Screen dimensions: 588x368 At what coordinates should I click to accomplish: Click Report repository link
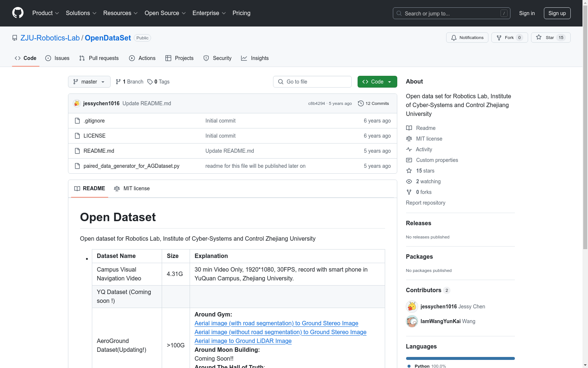coord(426,203)
